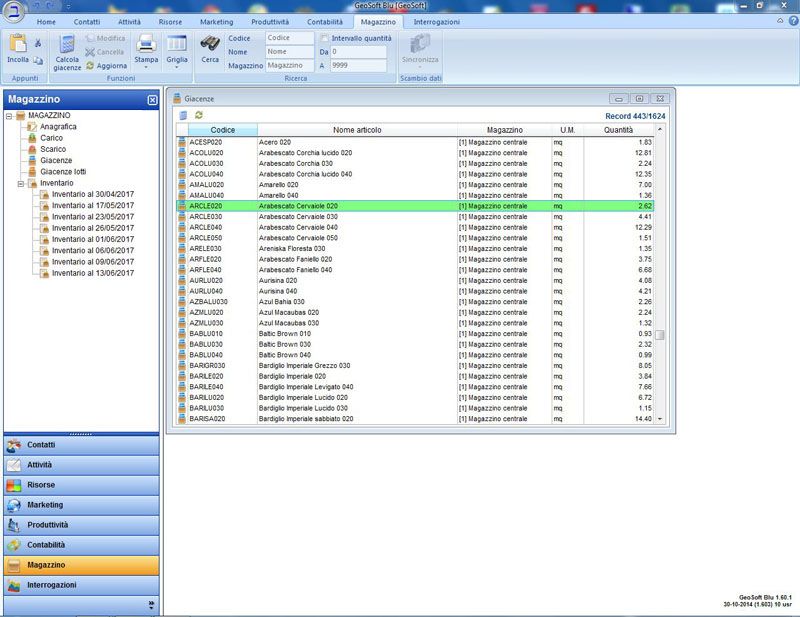Click the green refresh icon in Giacenze window
800x617 pixels.
(x=199, y=116)
